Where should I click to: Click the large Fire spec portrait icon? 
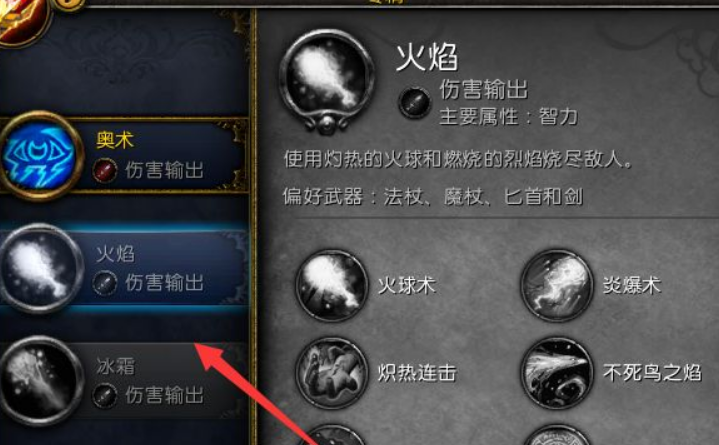click(326, 81)
